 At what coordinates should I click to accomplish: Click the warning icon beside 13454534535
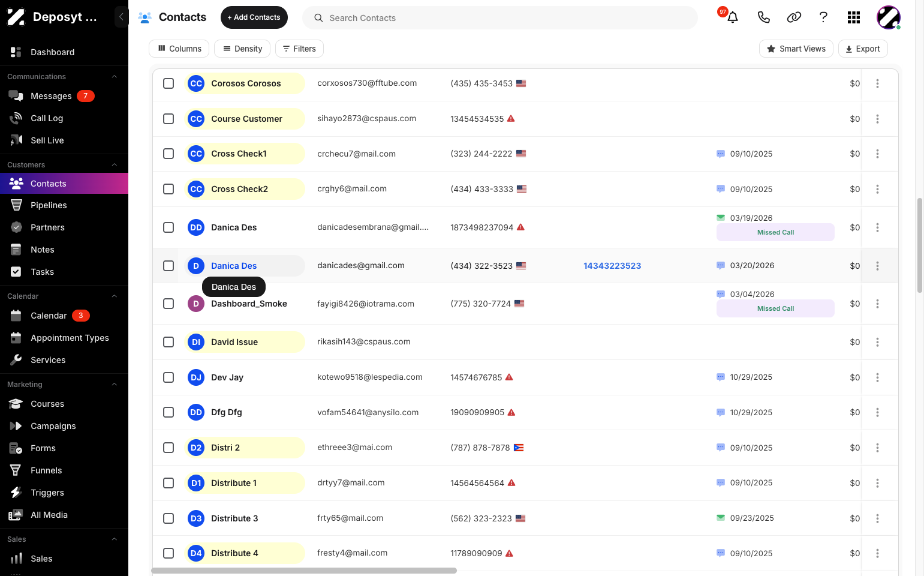point(511,119)
